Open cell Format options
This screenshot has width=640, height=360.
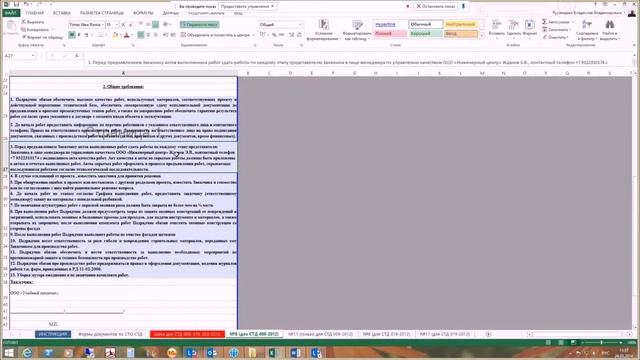[x=530, y=29]
